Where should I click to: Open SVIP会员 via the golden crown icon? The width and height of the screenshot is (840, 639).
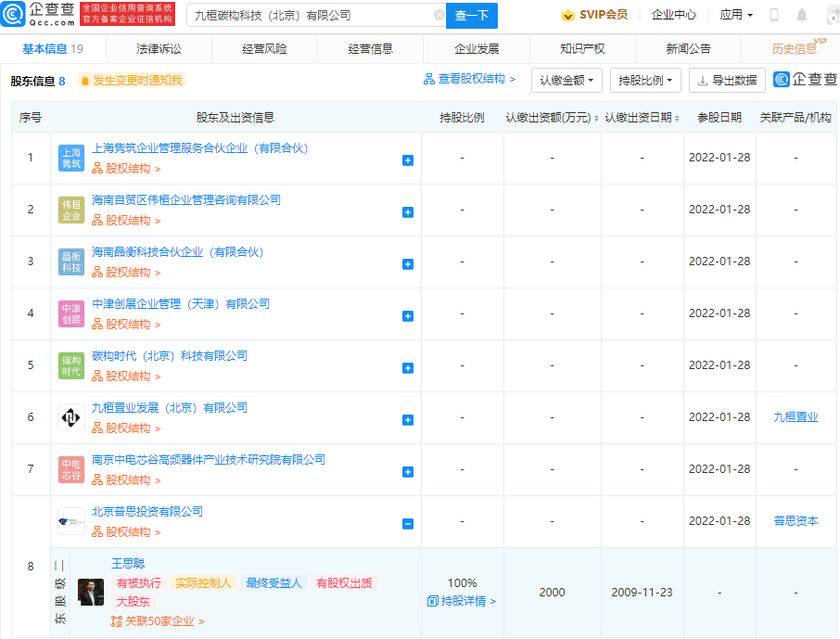[566, 15]
